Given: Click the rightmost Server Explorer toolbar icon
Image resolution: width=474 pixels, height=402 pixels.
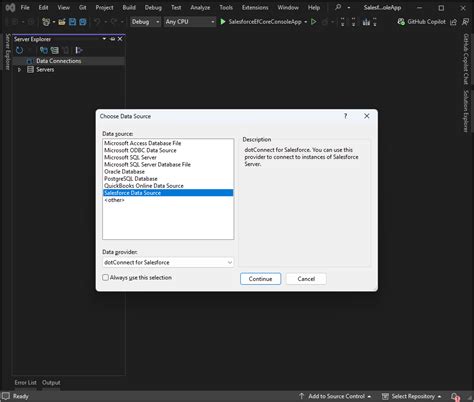Looking at the screenshot, I should (x=79, y=50).
